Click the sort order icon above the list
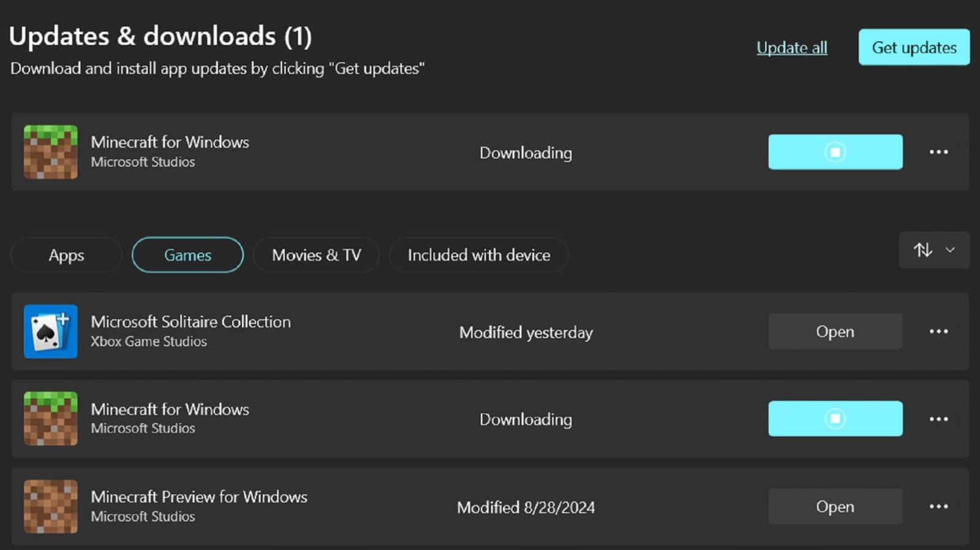 (x=924, y=250)
